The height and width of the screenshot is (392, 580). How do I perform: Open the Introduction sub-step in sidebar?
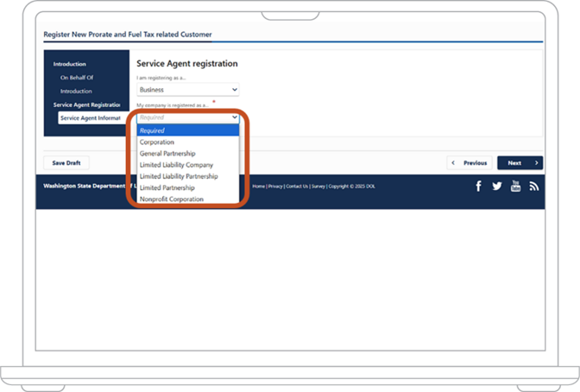click(x=76, y=91)
